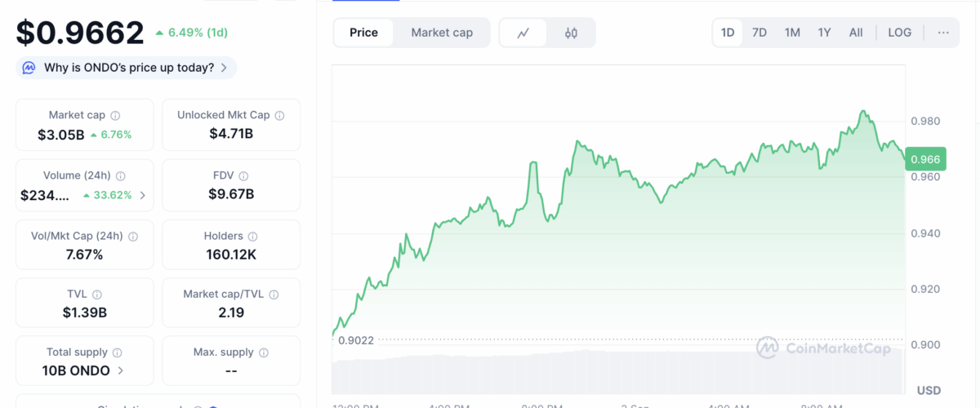Screen dimensions: 980x408
Task: Select the 7D time range
Action: coord(759,33)
